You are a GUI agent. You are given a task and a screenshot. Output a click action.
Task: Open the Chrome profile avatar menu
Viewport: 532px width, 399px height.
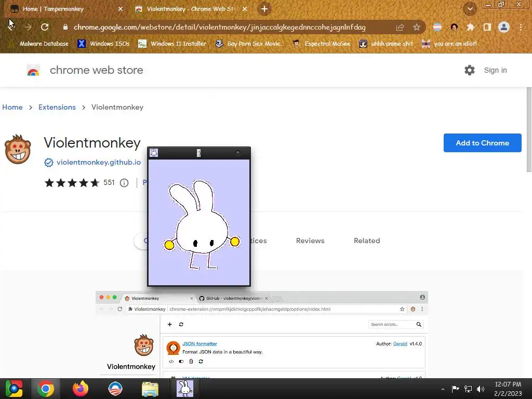(504, 27)
